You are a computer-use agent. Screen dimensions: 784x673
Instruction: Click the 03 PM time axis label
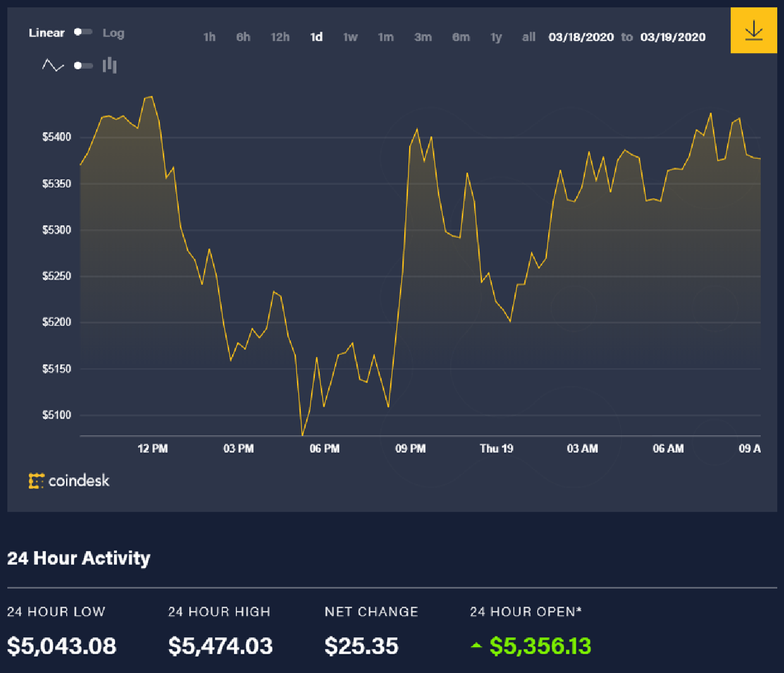point(238,449)
